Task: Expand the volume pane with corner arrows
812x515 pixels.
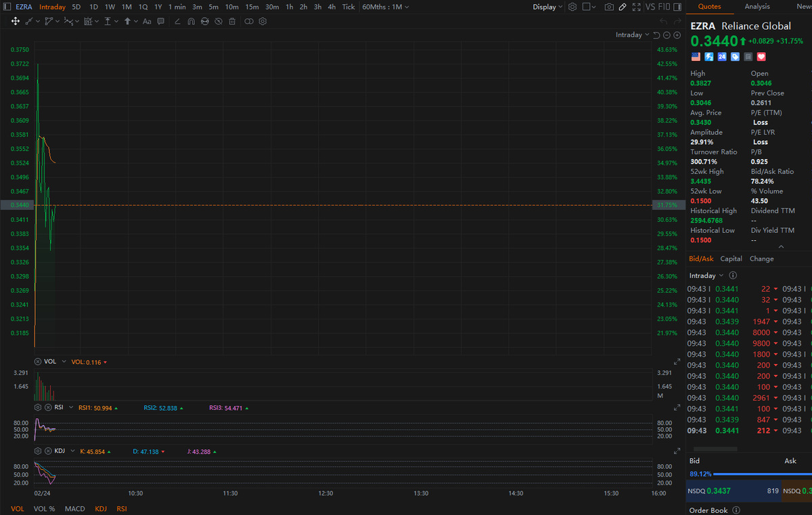Action: tap(677, 362)
